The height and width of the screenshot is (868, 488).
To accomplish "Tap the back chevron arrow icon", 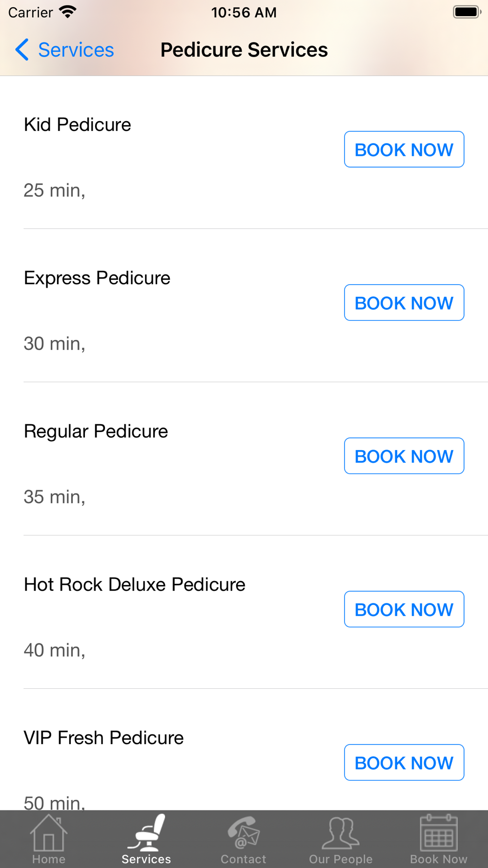I will point(22,50).
